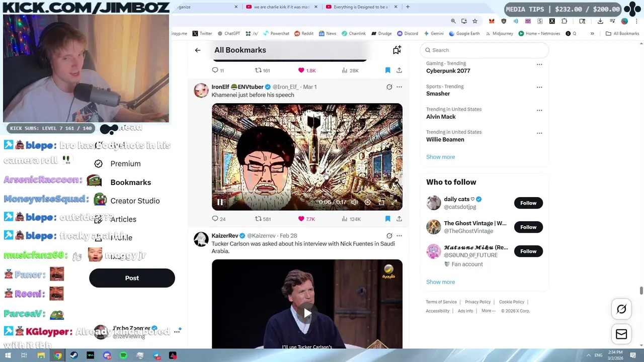
Task: Open a new browser tab
Action: (x=408, y=7)
